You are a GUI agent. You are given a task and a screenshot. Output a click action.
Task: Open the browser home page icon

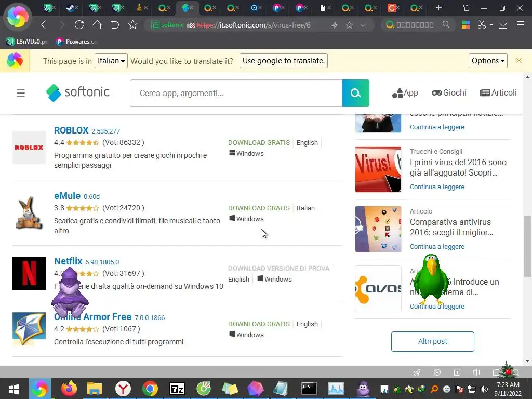click(97, 25)
